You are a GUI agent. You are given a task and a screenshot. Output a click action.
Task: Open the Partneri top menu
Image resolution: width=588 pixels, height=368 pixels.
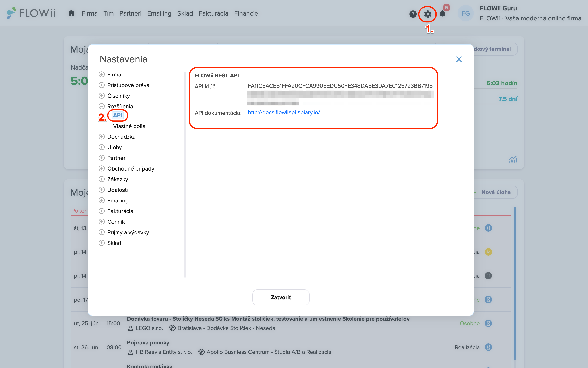click(130, 13)
